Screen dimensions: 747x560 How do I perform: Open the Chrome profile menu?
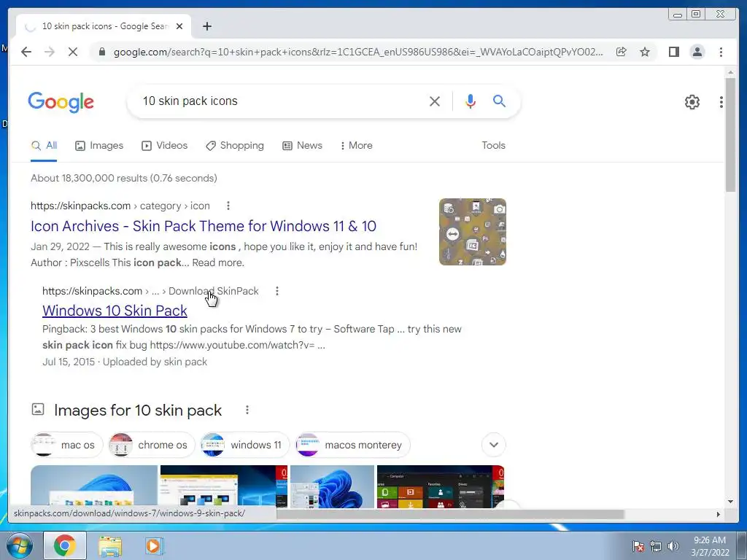697,52
